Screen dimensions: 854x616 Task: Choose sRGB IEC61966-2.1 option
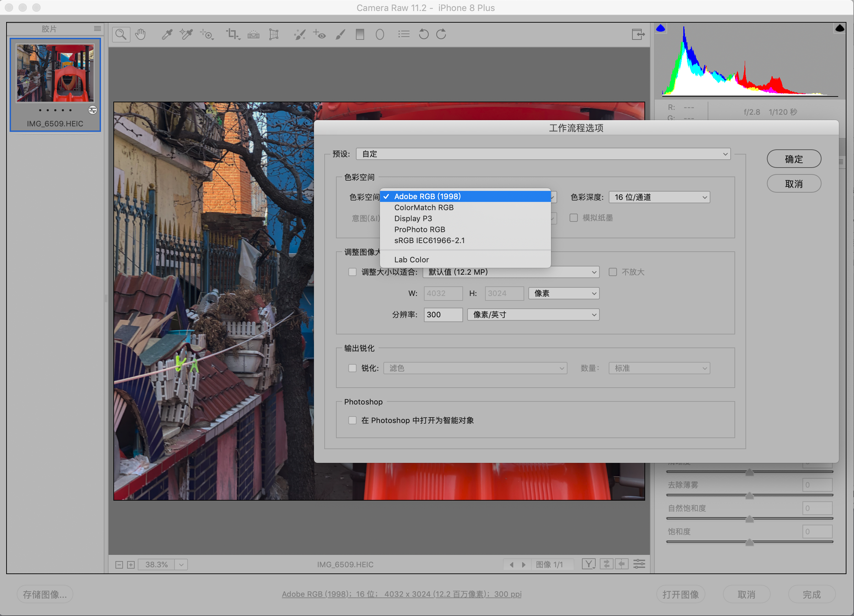[x=429, y=240]
